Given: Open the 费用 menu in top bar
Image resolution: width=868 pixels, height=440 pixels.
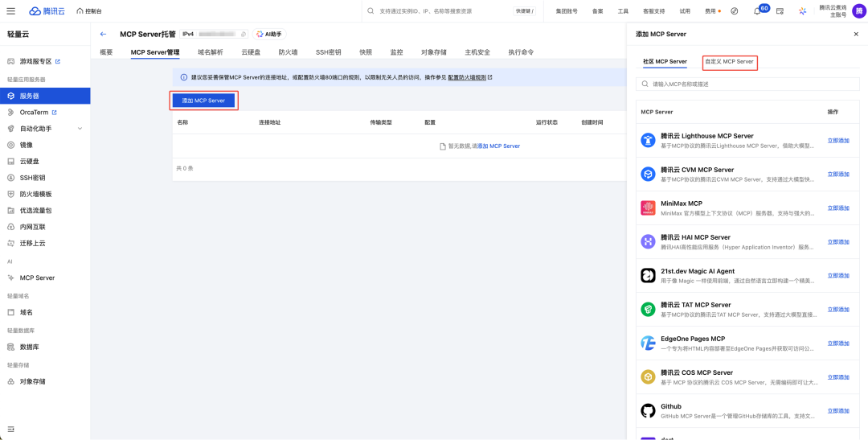Looking at the screenshot, I should coord(712,11).
